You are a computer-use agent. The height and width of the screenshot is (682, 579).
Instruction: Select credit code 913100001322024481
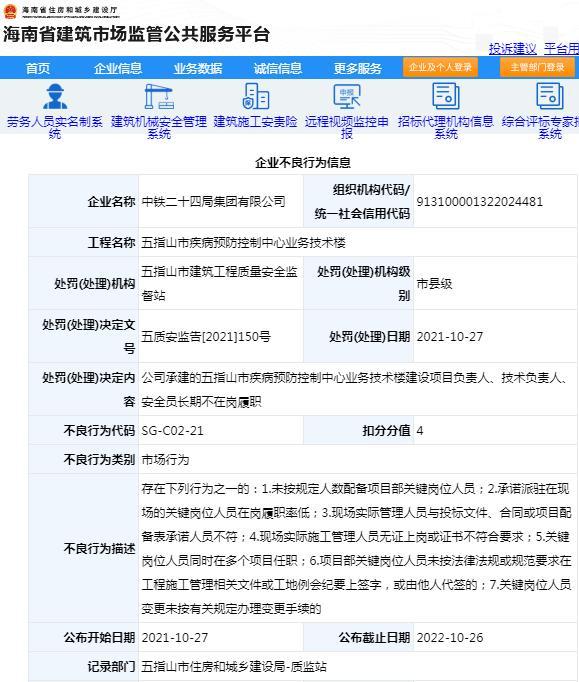pos(480,201)
